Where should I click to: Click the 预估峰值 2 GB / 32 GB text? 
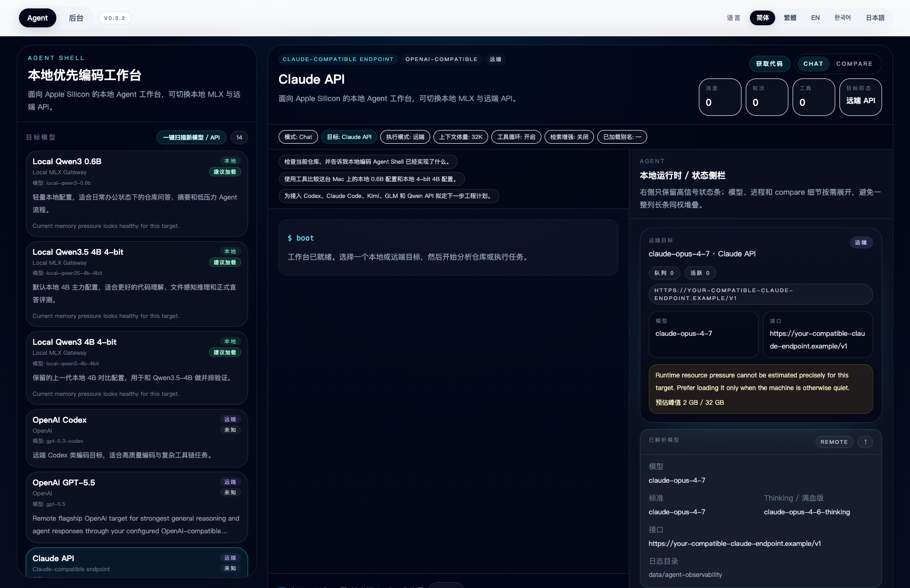[689, 403]
